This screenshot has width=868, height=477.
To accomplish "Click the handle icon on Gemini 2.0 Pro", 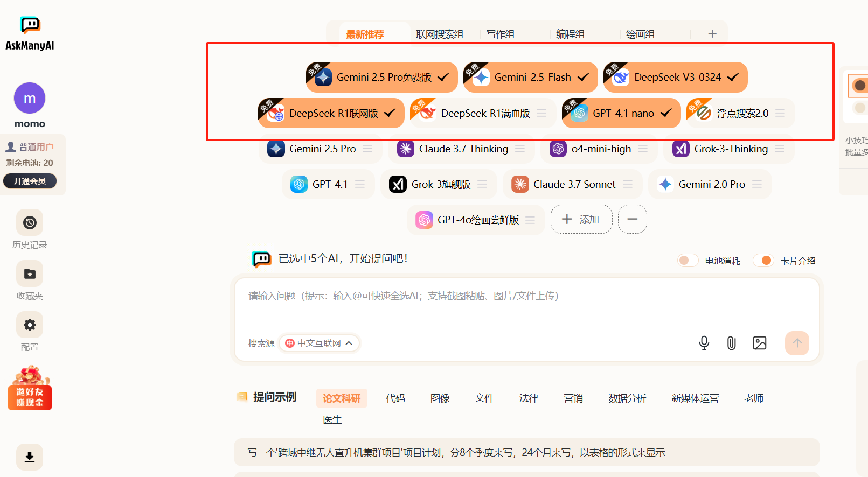I will (x=757, y=184).
